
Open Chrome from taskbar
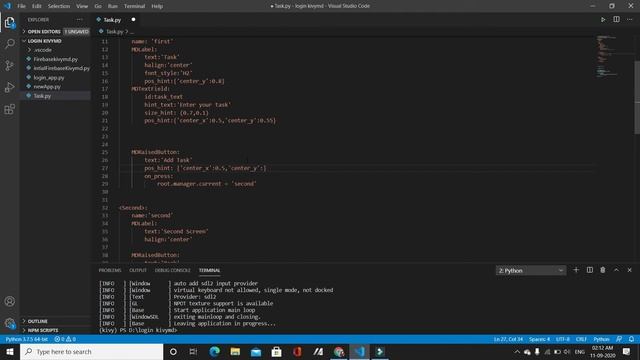(338, 351)
